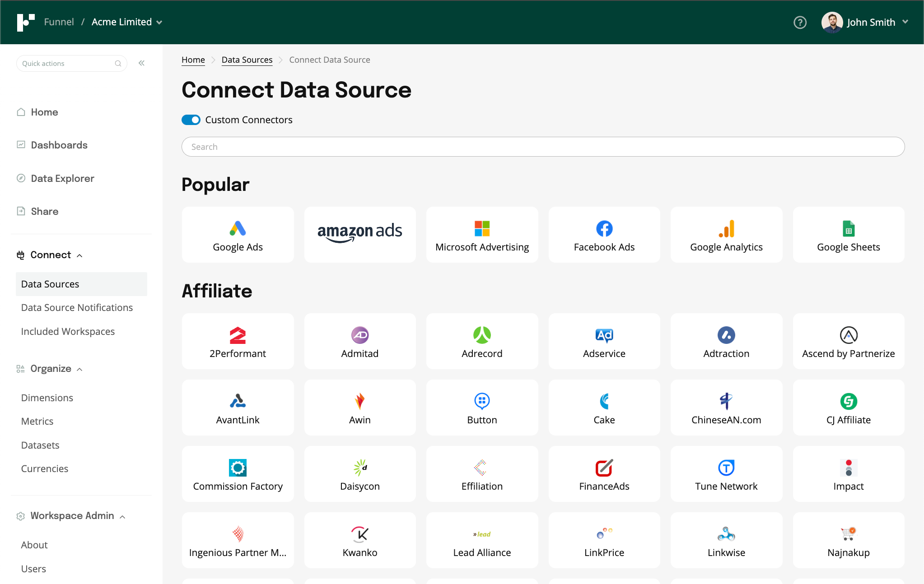Viewport: 924px width, 584px height.
Task: Open the Data Sources breadcrumb link
Action: click(247, 59)
